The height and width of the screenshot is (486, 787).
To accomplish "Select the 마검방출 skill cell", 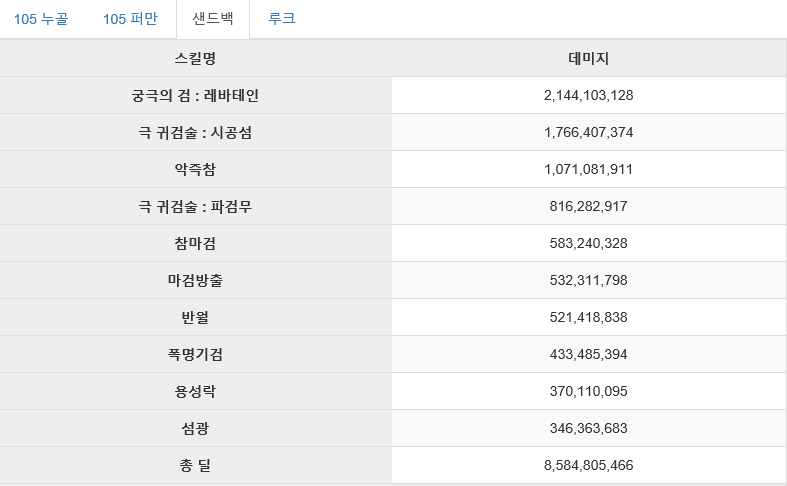I will (195, 280).
